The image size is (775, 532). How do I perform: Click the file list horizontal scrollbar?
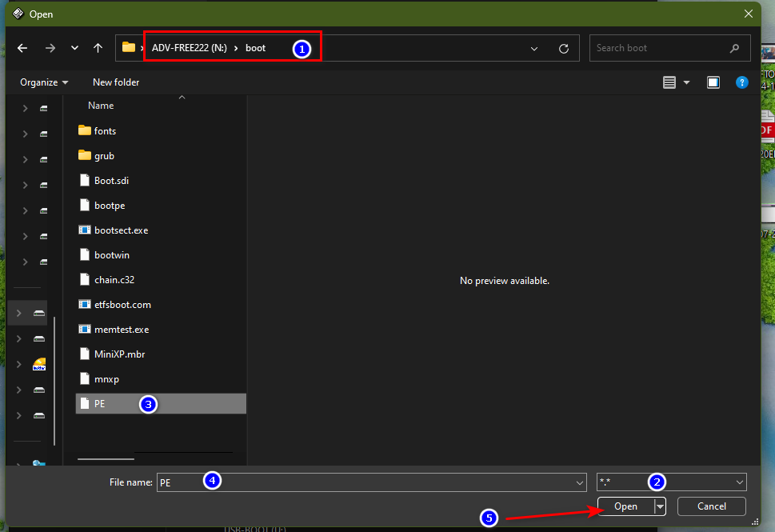click(106, 459)
